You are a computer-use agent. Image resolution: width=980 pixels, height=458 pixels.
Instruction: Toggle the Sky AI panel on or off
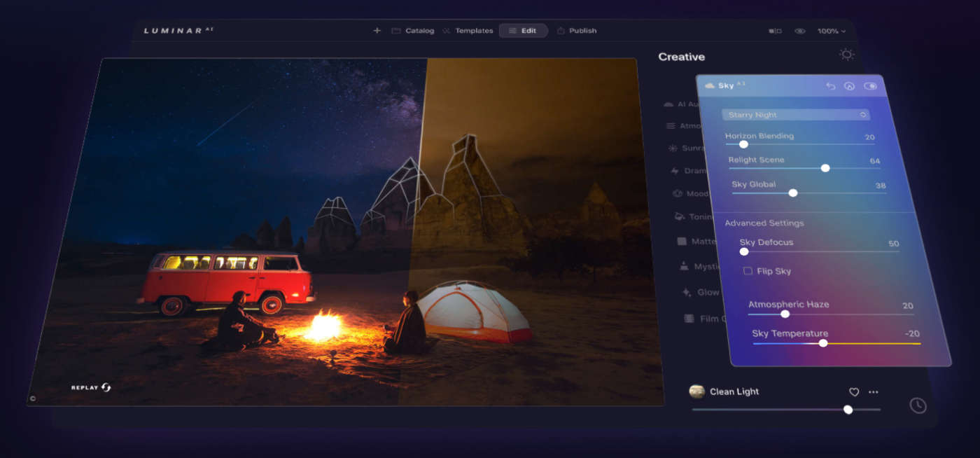pos(870,85)
